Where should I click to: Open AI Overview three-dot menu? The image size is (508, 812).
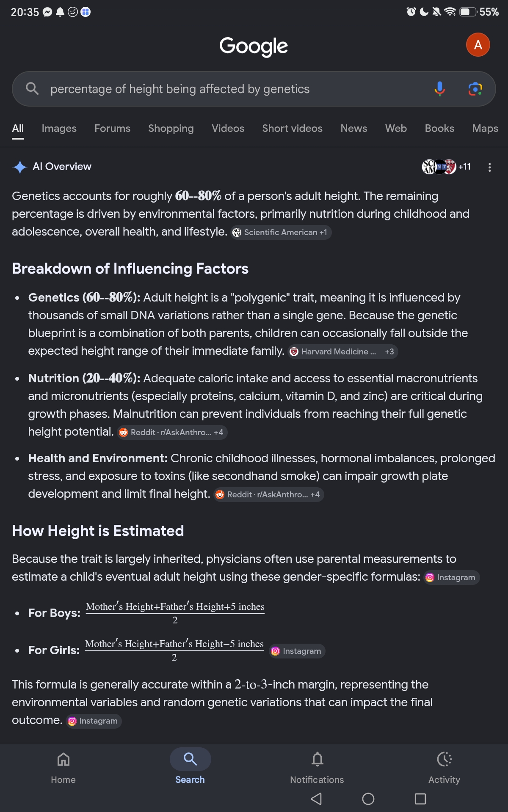(x=489, y=167)
